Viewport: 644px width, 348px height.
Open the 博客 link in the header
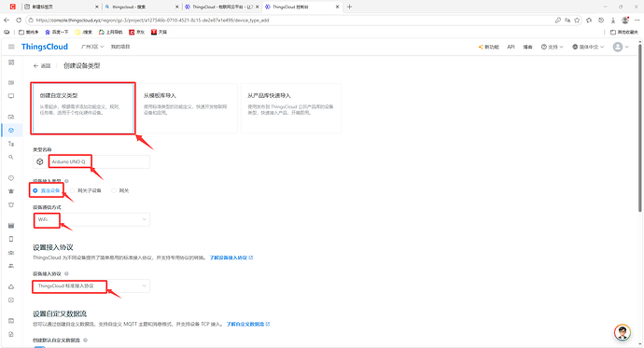[x=527, y=47]
